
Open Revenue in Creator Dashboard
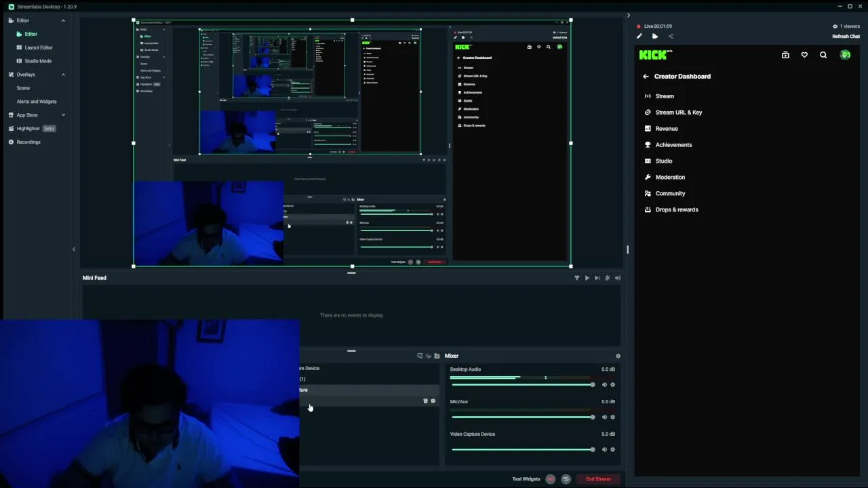[660, 129]
